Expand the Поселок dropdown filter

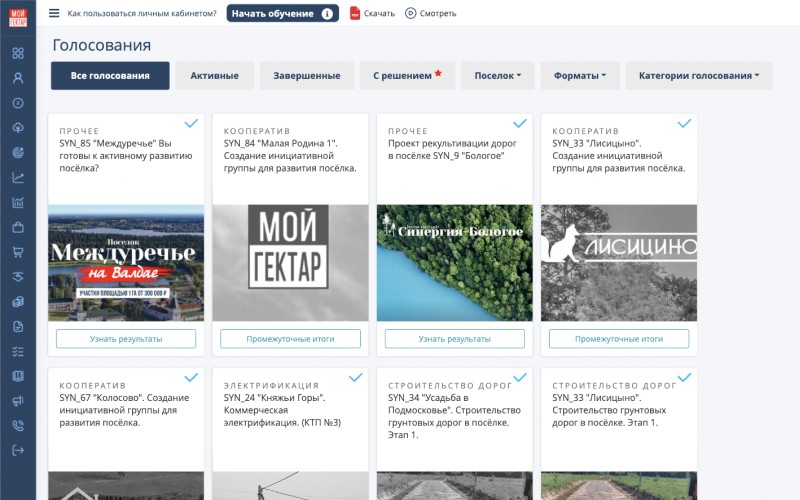[x=497, y=76]
